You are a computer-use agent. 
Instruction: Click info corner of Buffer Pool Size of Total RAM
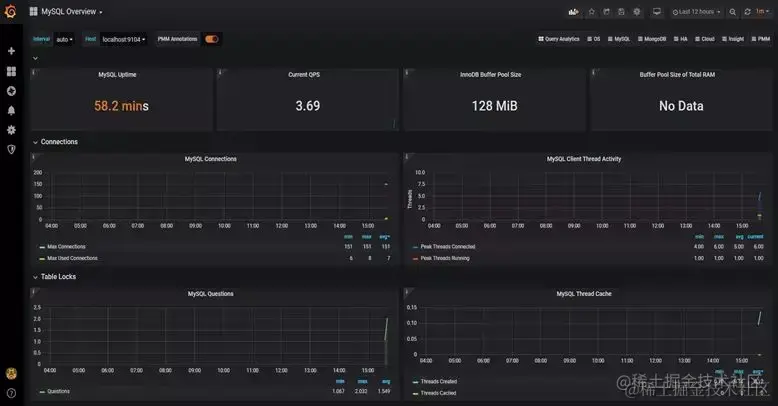coord(593,72)
